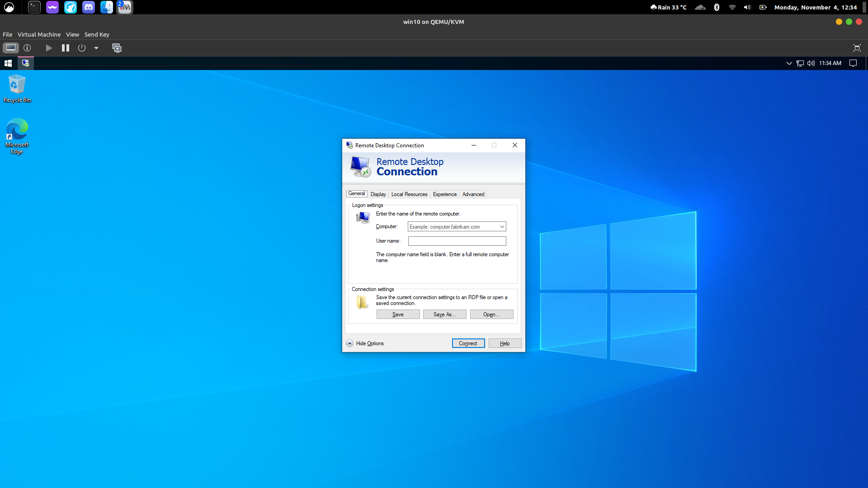Viewport: 868px width, 488px height.
Task: Expand the computer name dropdown
Action: [x=502, y=226]
